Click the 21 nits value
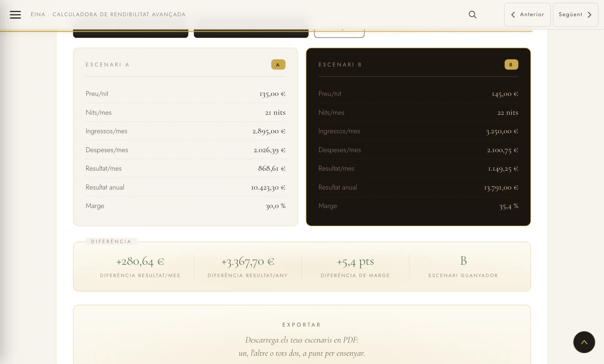Screen dimensions: 604x364 coord(275,113)
